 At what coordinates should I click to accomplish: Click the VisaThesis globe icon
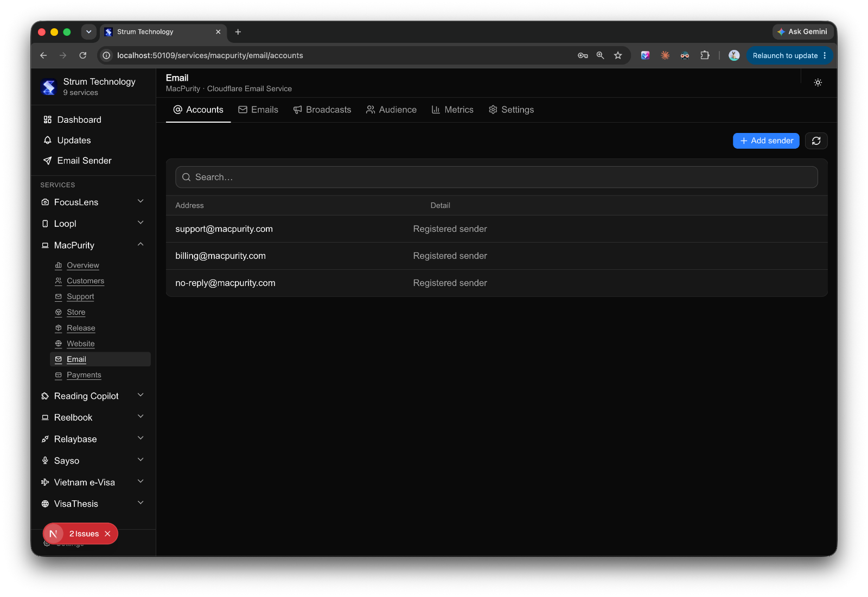pos(45,504)
